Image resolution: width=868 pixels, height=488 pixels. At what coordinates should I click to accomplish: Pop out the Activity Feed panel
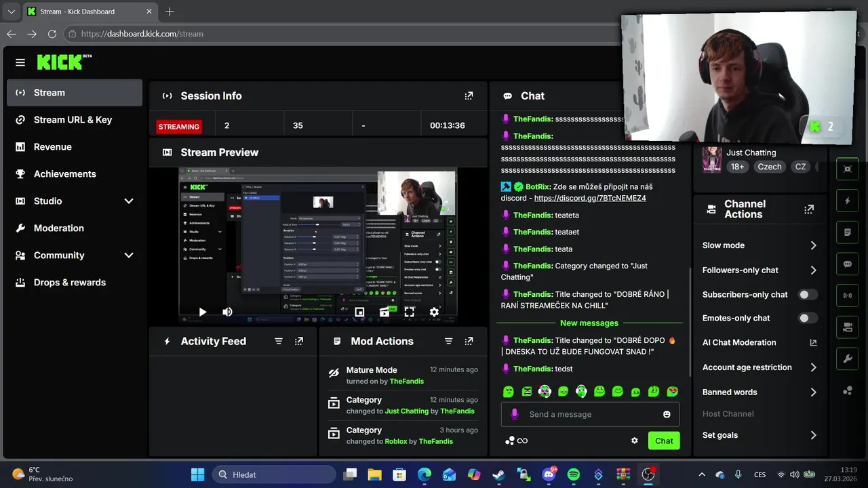pos(299,342)
